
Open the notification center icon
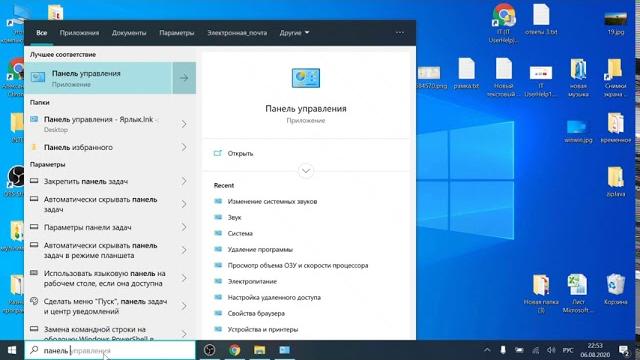(624, 350)
